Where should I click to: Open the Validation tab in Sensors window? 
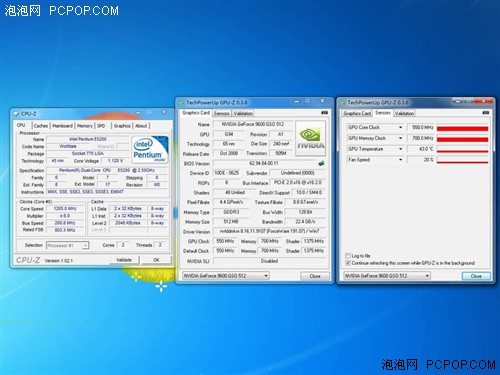tap(404, 113)
